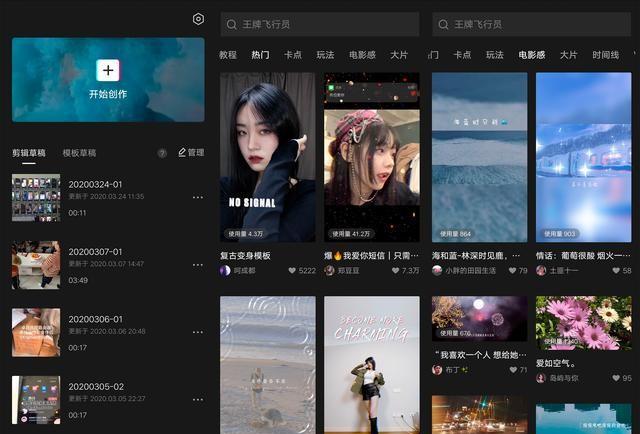Open settings via the hexagon gear icon
This screenshot has height=434, width=640.
[x=198, y=19]
